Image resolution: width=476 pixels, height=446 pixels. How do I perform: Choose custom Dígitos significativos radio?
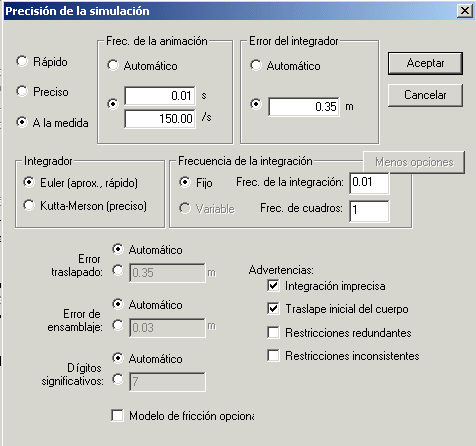[118, 379]
